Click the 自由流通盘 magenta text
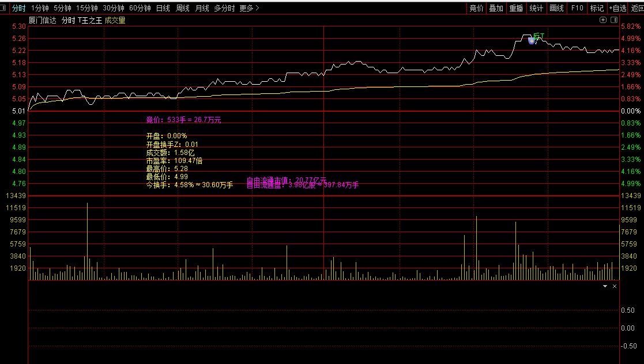644x364 pixels. [x=302, y=185]
